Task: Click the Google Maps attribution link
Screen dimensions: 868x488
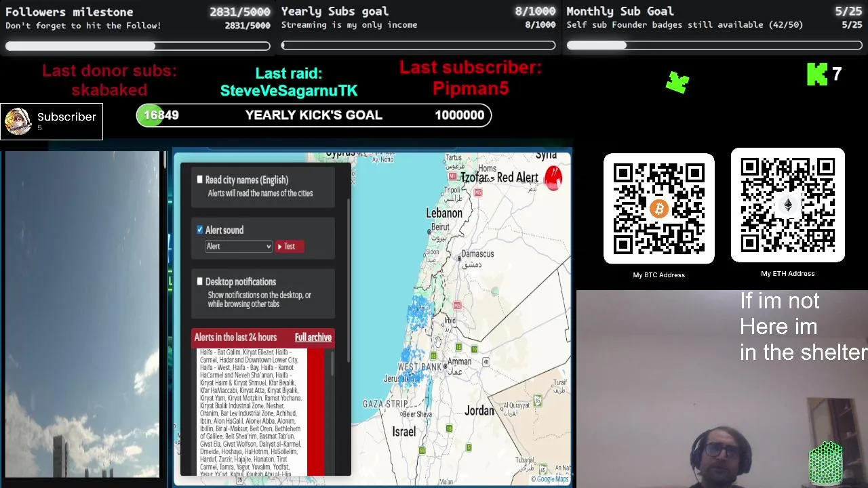Action: (550, 479)
